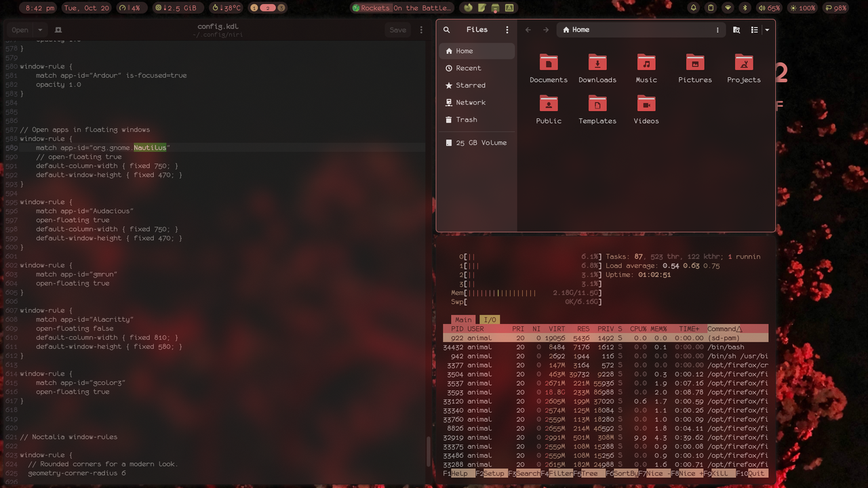Open the view options dropdown arrow in Files
Screen dimensions: 868x488
click(x=767, y=30)
